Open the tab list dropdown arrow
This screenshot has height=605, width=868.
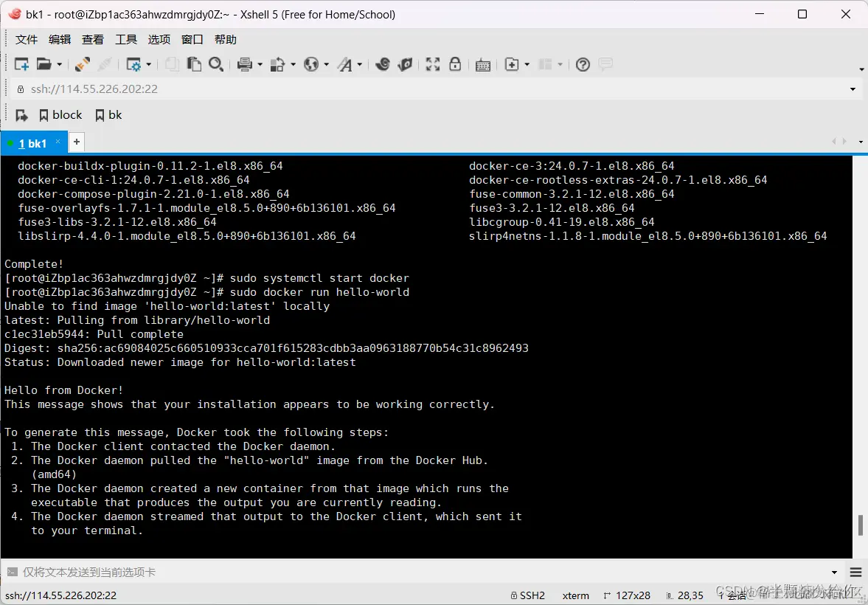861,142
